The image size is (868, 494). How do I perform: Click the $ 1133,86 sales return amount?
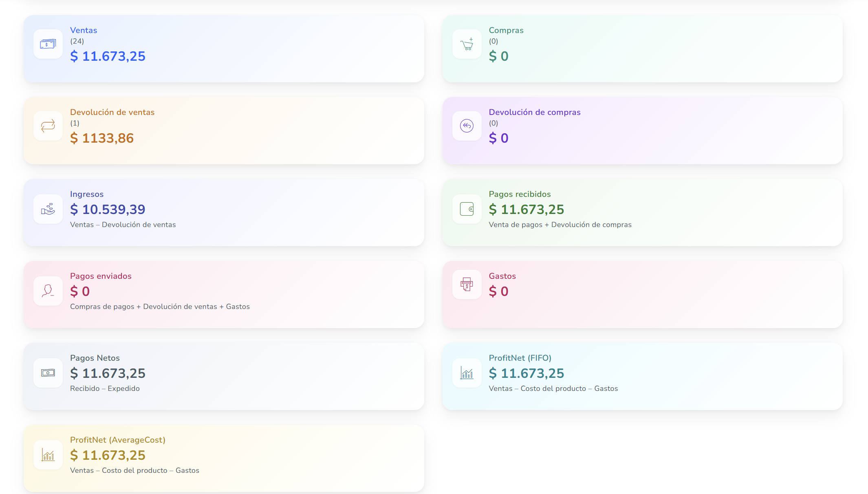coord(102,138)
